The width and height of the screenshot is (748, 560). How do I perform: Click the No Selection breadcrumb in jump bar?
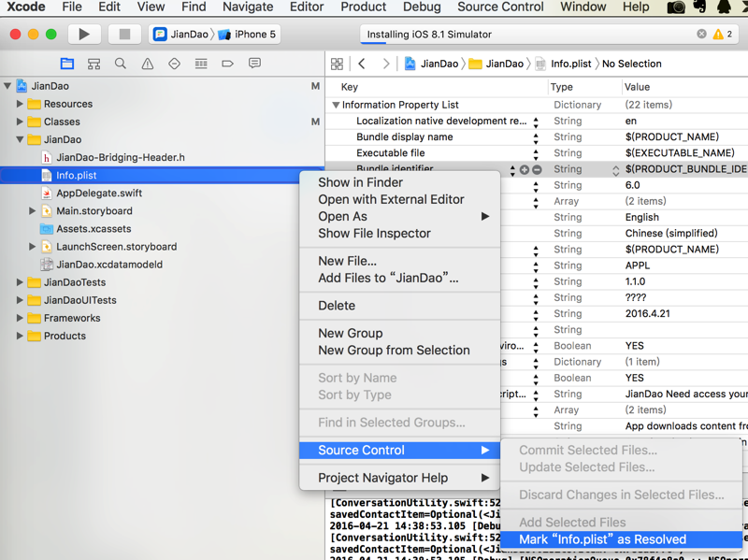coord(632,64)
